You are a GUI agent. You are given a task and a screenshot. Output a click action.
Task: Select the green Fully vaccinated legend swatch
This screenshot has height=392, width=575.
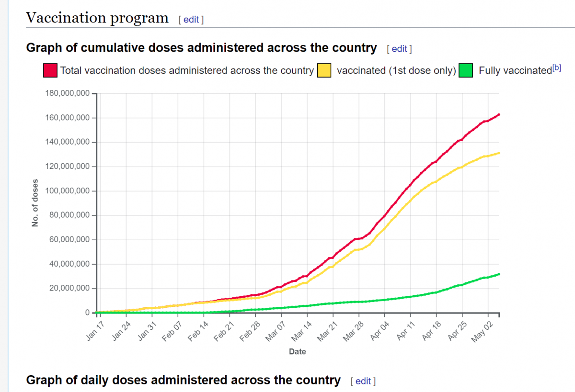[x=466, y=70]
